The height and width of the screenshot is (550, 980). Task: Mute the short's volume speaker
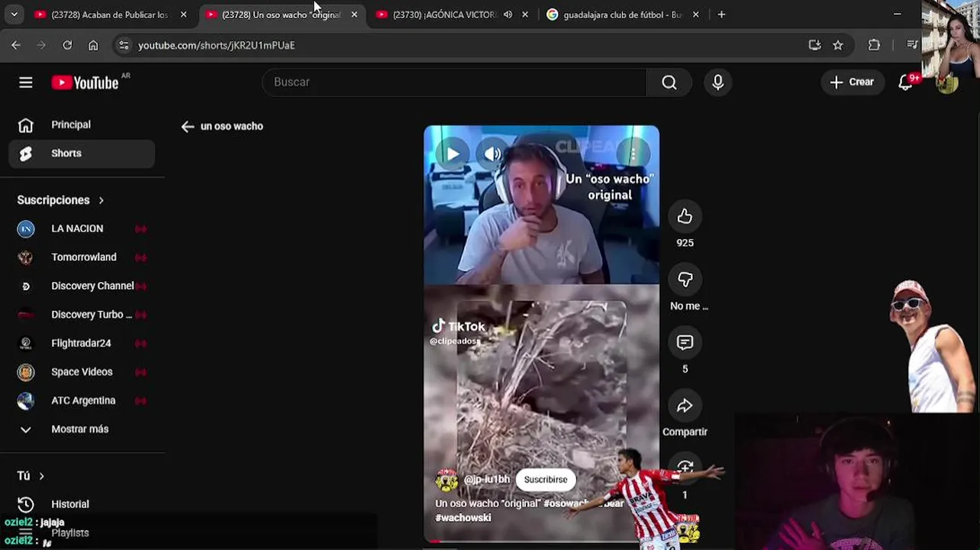point(492,154)
